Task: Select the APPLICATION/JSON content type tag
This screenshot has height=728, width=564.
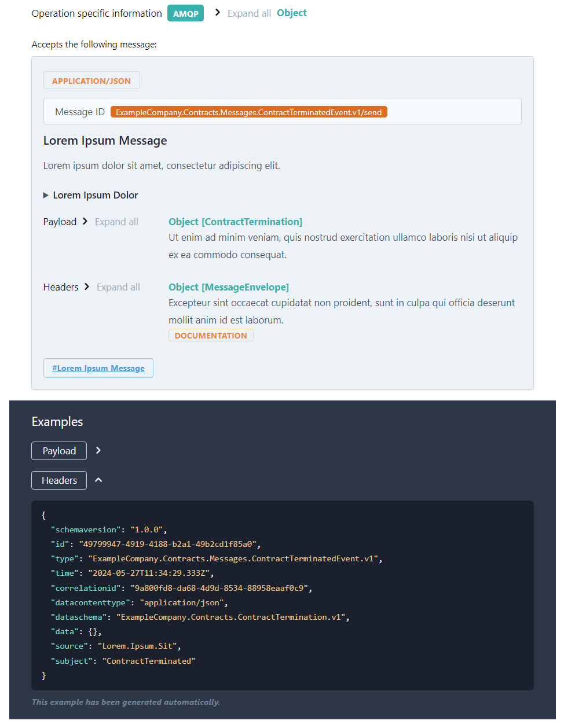Action: coord(91,81)
